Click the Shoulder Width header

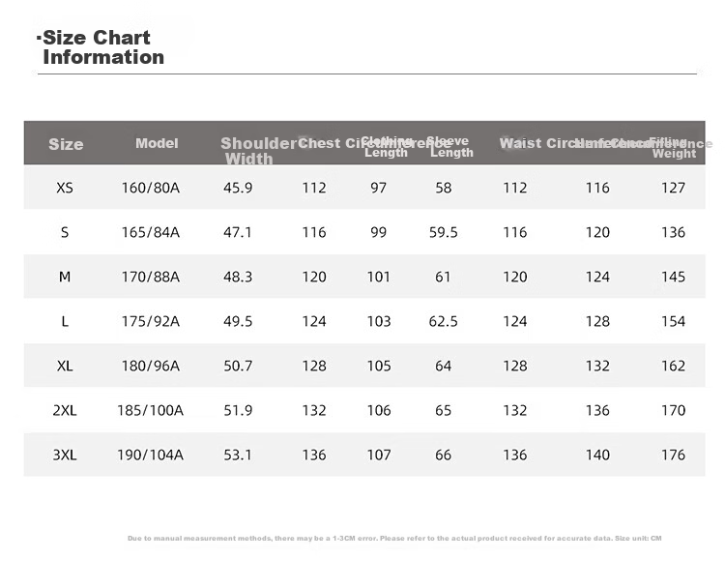tap(257, 151)
